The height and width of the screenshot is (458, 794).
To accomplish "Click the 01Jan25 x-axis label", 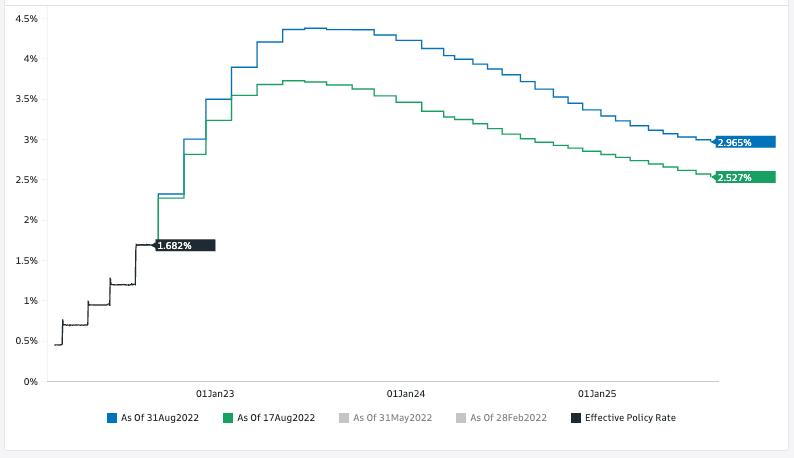I will click(597, 394).
